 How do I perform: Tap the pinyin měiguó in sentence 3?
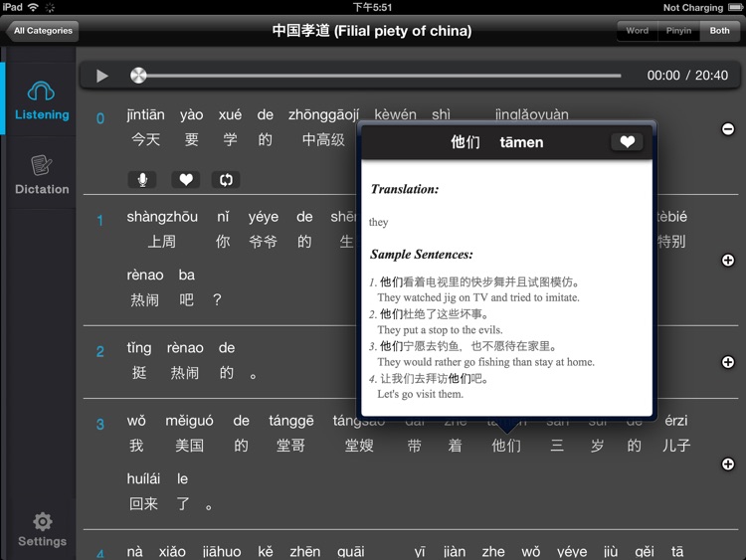click(x=189, y=421)
